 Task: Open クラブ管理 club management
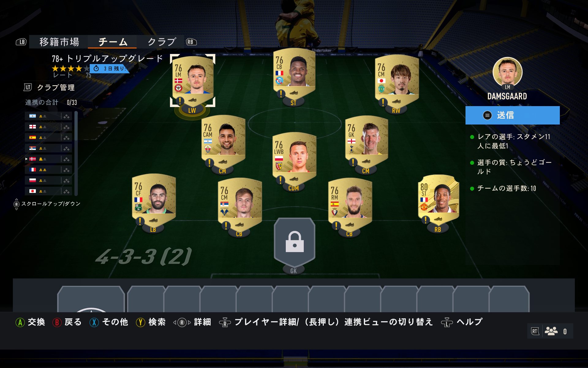[x=56, y=88]
